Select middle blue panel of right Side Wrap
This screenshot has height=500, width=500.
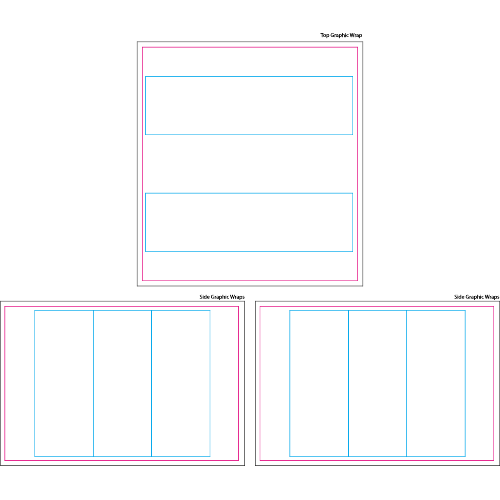377,383
